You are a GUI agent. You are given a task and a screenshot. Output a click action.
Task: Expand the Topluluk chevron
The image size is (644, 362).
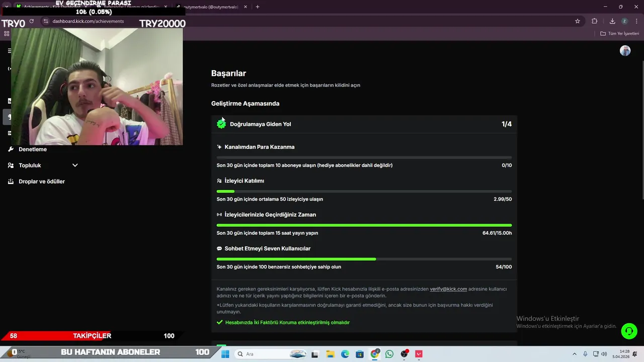pos(75,165)
